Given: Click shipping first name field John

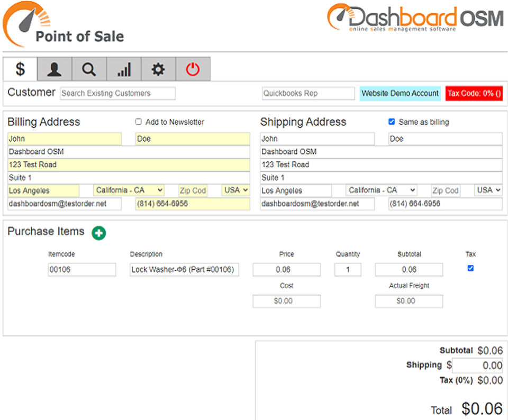Looking at the screenshot, I should (317, 139).
